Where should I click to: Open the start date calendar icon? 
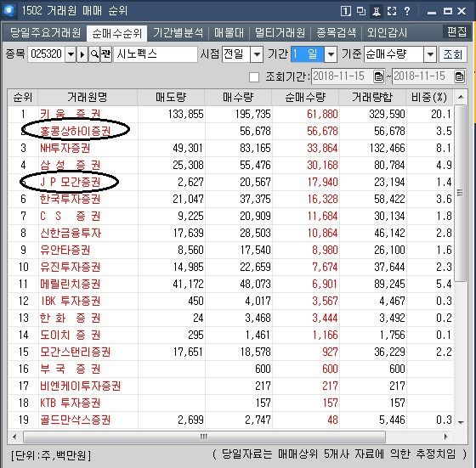coord(378,76)
